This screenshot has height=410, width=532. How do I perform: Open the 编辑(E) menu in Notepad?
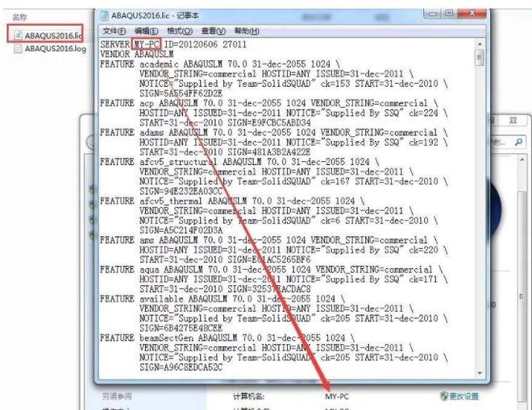coord(146,31)
